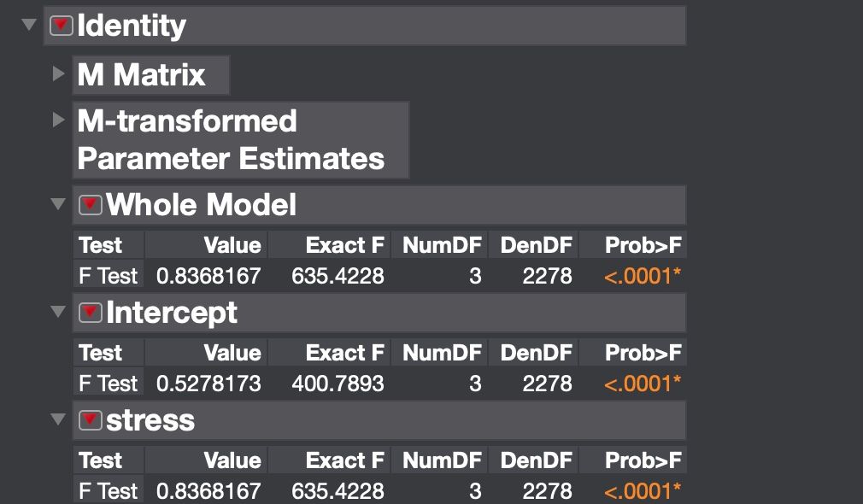Click the <.0001* value under Whole Model
This screenshot has width=863, height=504.
pos(641,275)
